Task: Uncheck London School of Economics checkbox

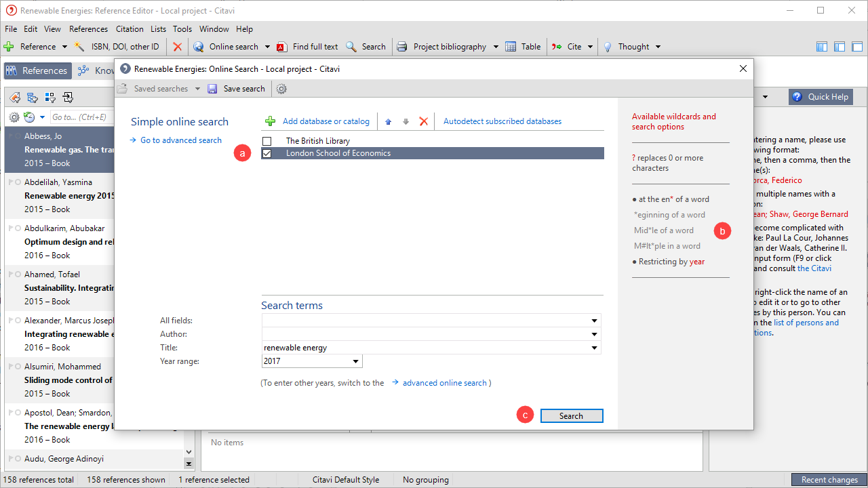Action: click(267, 153)
